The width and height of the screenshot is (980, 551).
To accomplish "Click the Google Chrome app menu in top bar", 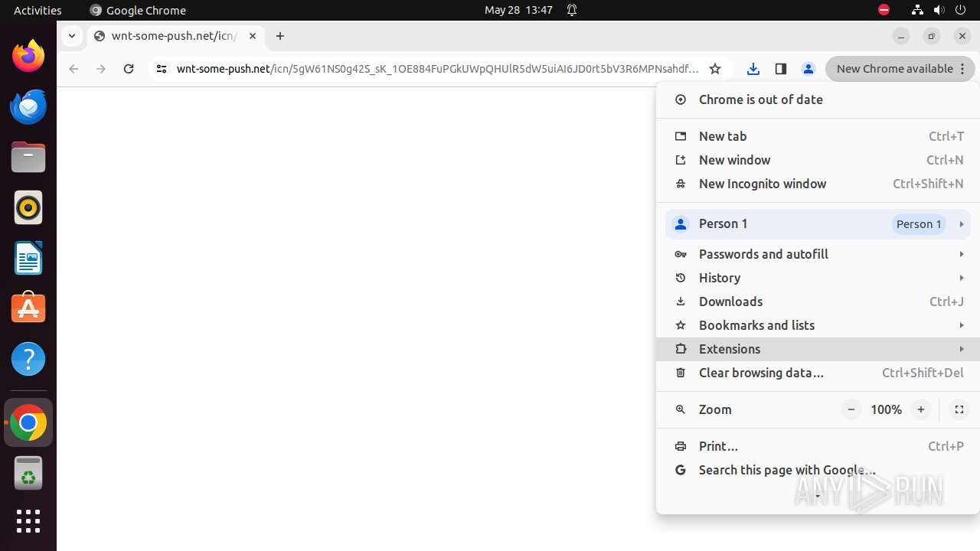I will coord(138,10).
